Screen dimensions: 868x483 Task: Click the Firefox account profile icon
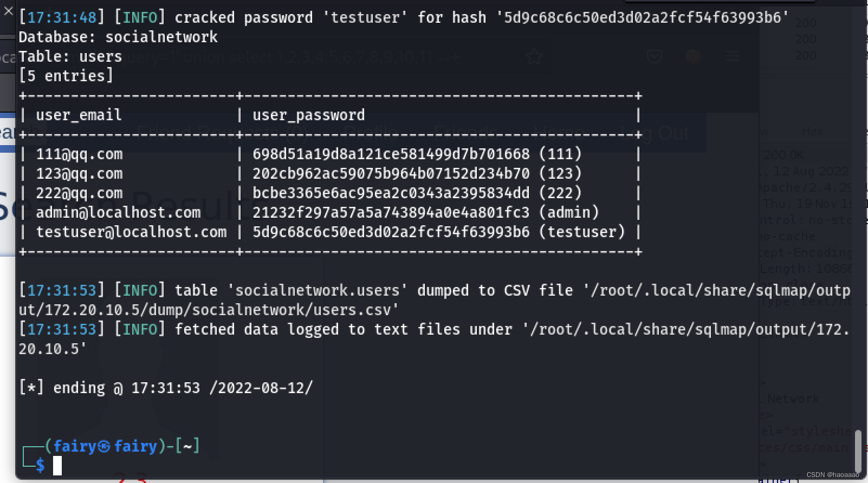694,56
